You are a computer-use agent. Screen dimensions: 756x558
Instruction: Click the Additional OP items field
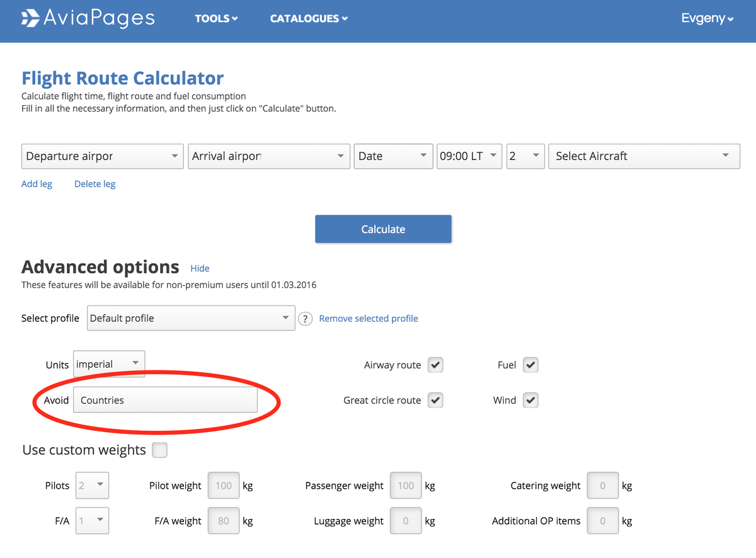click(x=603, y=521)
